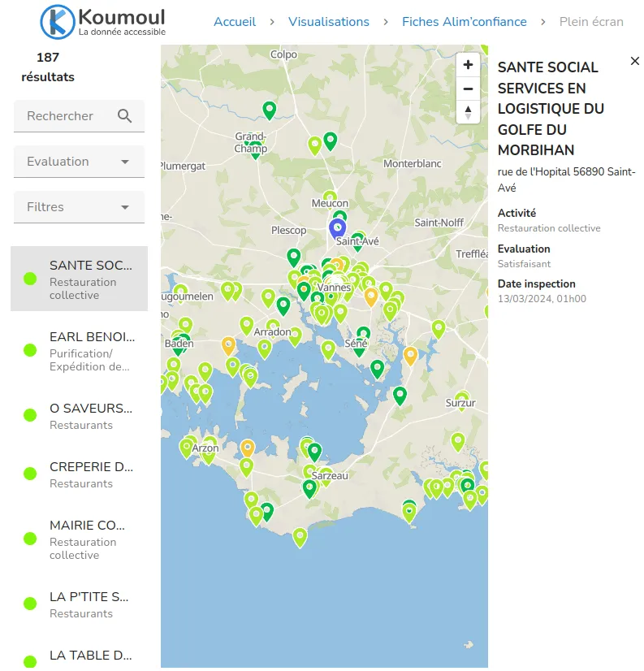The image size is (644, 671).
Task: Go to Accueil breadcrumb
Action: (x=235, y=22)
